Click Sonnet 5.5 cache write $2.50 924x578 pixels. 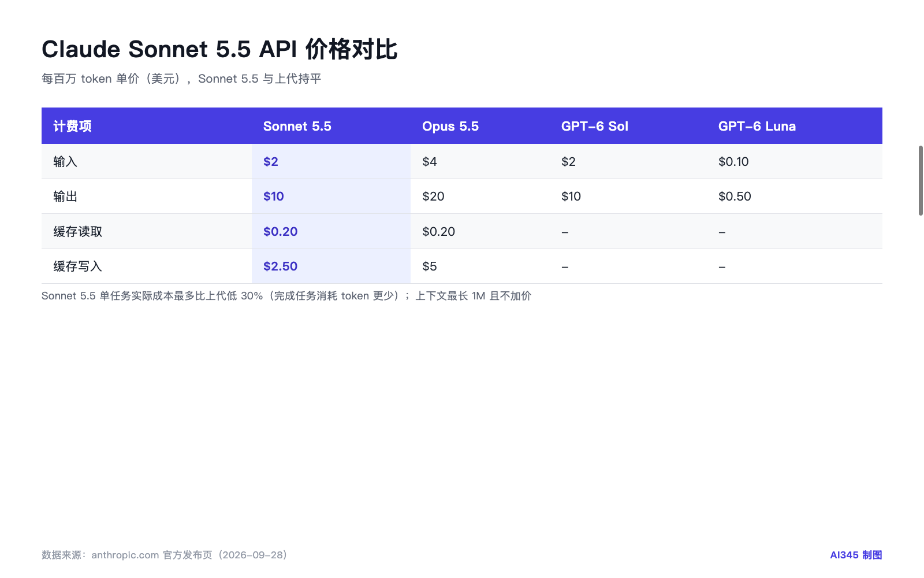click(x=280, y=266)
